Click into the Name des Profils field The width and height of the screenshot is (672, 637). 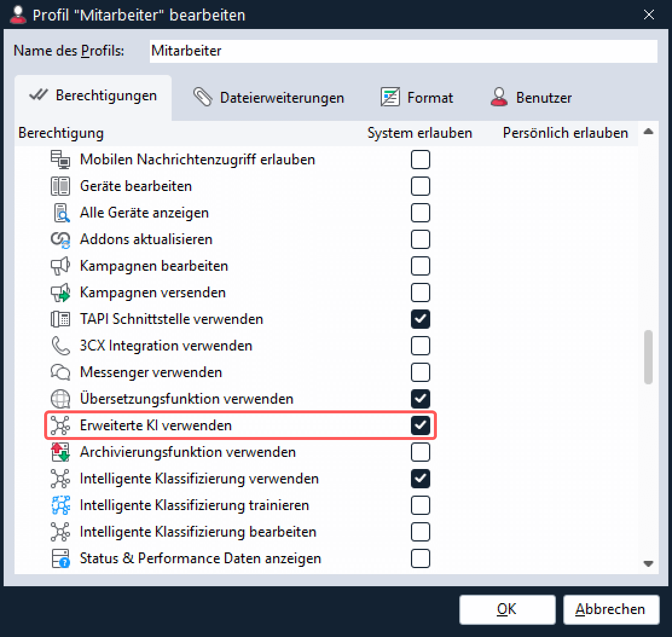(x=402, y=51)
